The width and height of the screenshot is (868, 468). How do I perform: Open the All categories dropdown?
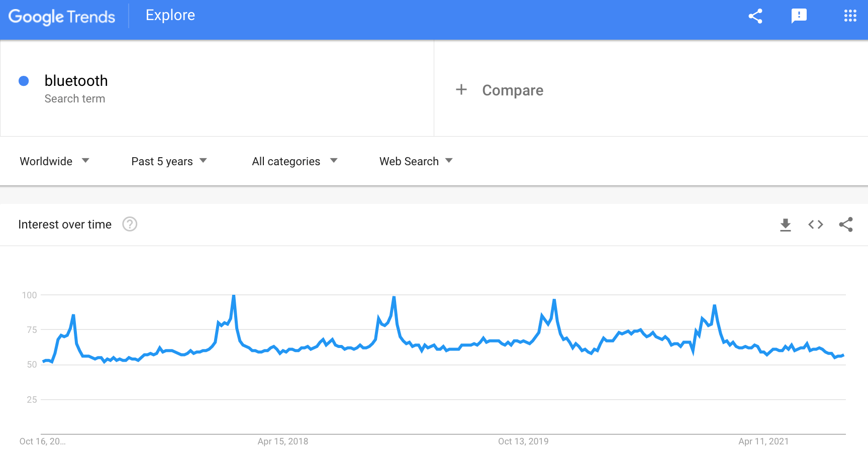coord(295,161)
